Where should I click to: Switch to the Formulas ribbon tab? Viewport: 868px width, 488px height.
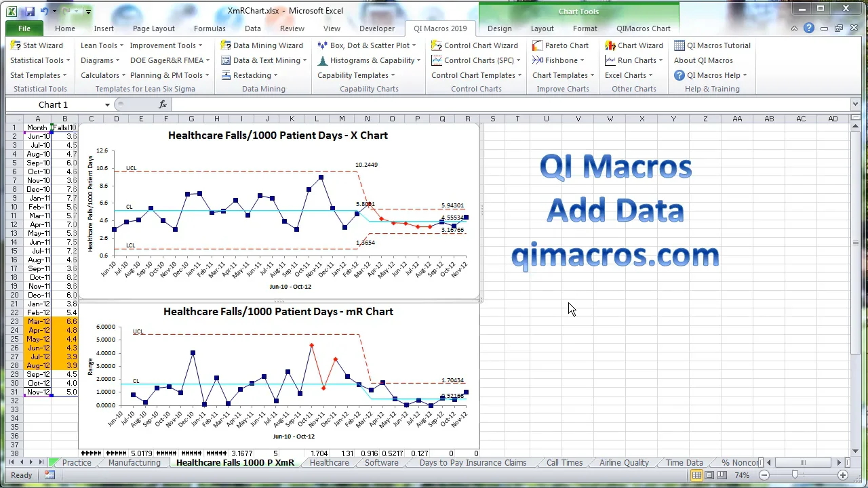click(210, 28)
